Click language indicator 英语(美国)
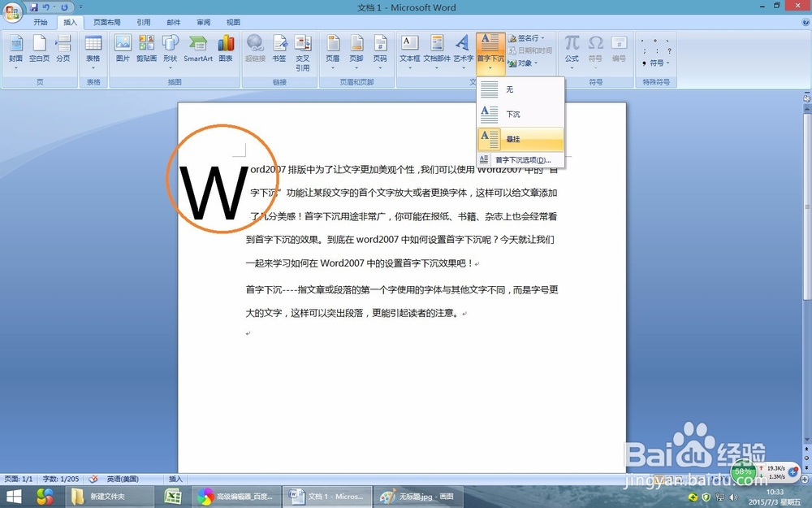 click(123, 479)
